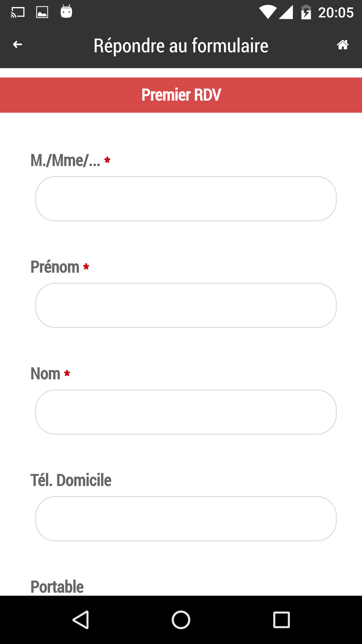Tap the Android robot notification icon
This screenshot has width=362, height=644.
click(x=66, y=12)
